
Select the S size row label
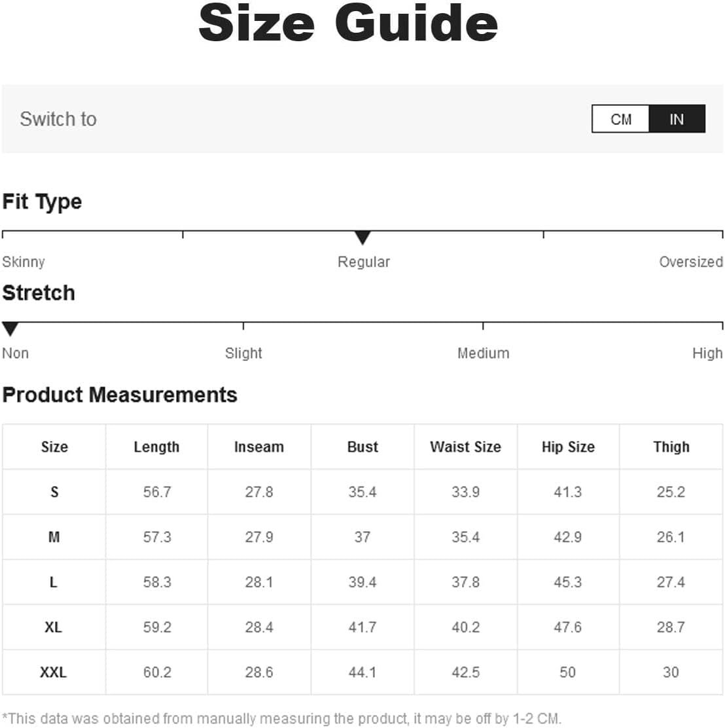pos(54,492)
